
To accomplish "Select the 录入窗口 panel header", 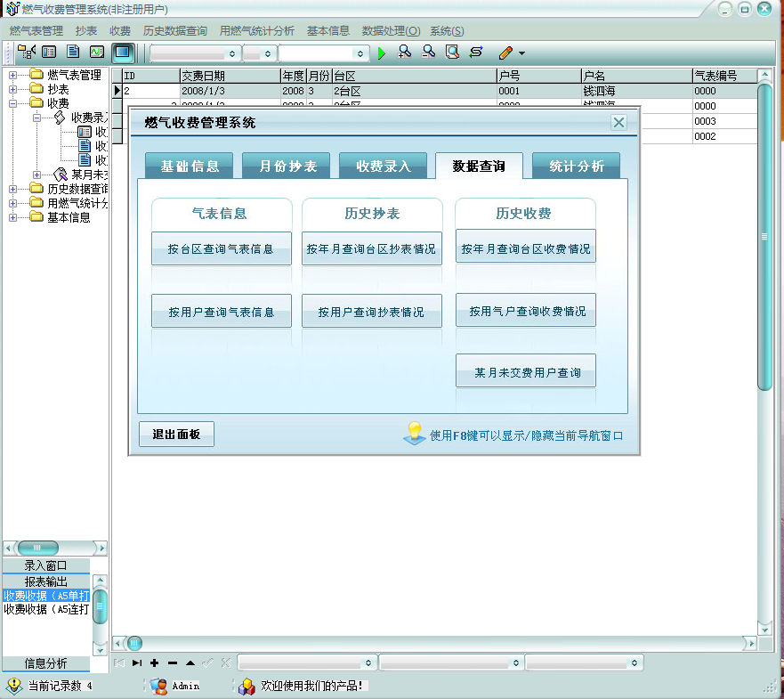I will [46, 565].
